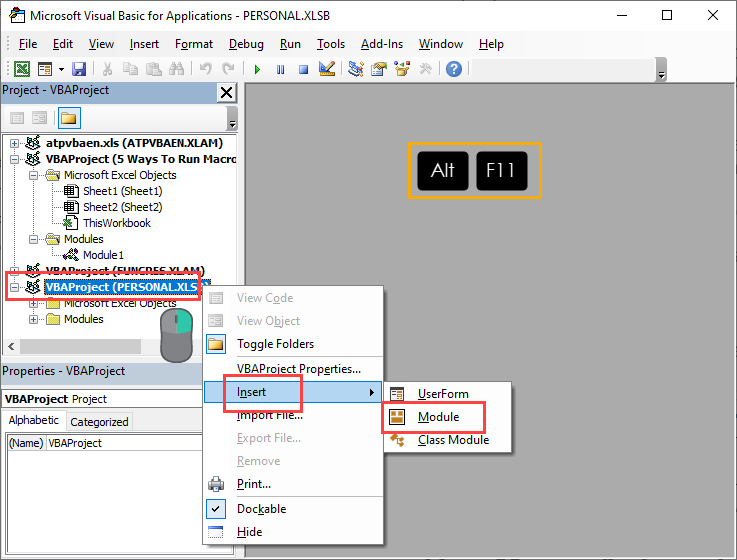Open the Insert object dropdown arrow in toolbar

pos(62,70)
